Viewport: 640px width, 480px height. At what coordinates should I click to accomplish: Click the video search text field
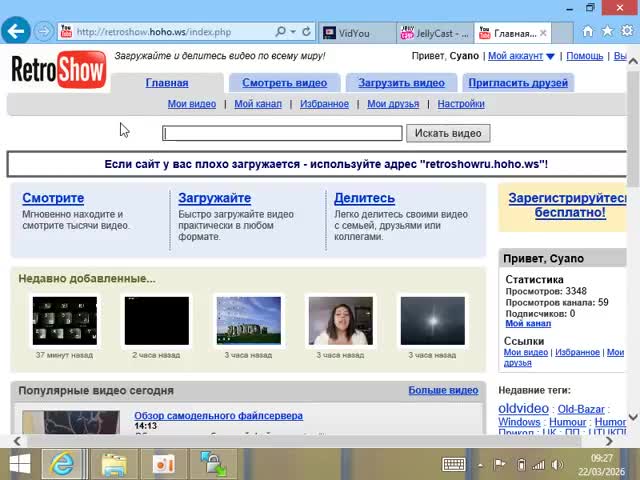click(282, 133)
